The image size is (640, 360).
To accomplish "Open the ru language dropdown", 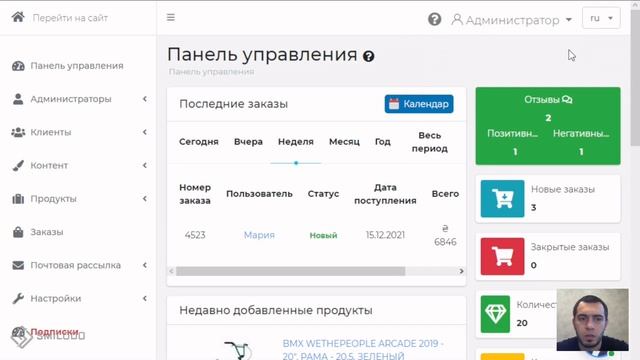I will [x=601, y=18].
